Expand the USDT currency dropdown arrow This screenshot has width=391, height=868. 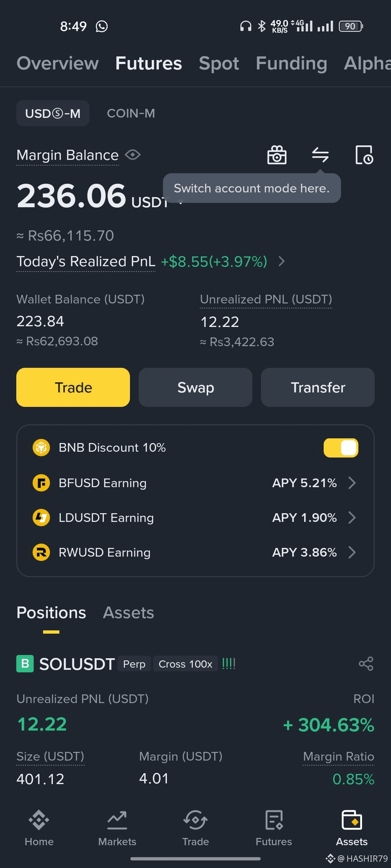(181, 203)
